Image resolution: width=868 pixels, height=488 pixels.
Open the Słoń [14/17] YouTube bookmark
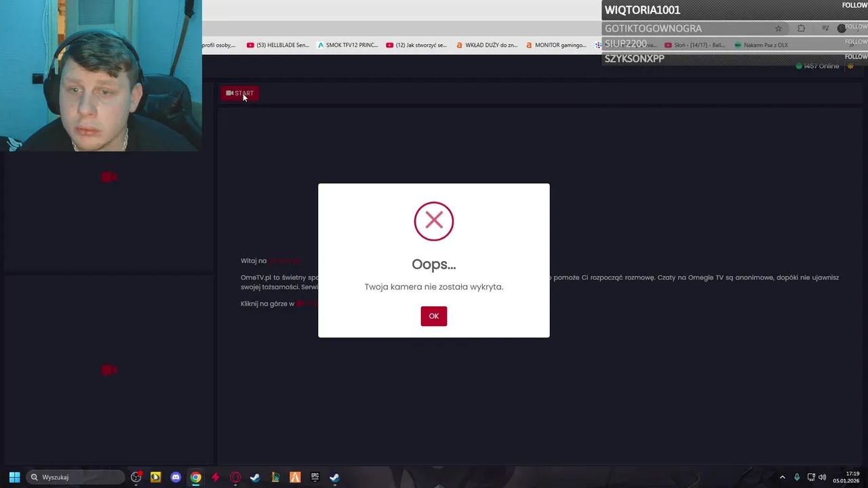pyautogui.click(x=694, y=45)
